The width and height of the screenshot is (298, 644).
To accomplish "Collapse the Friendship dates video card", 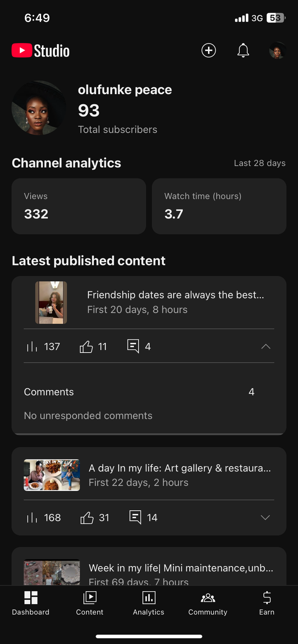I will pyautogui.click(x=266, y=346).
